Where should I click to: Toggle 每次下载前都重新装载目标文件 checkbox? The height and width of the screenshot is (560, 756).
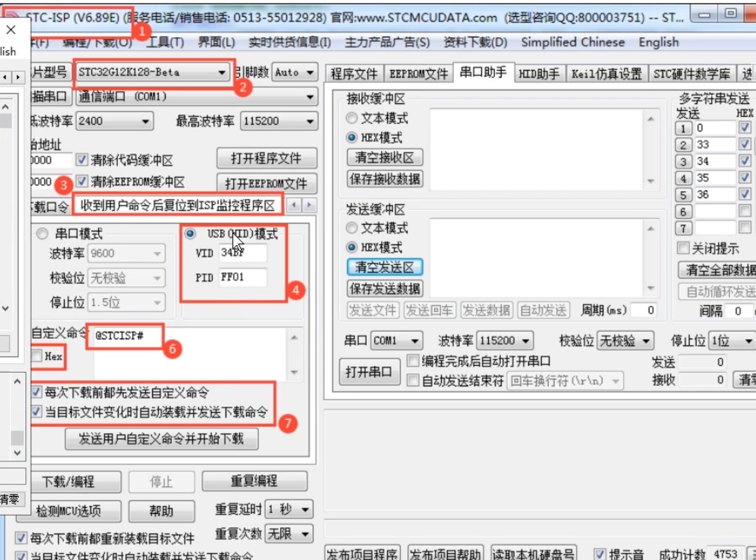point(21,538)
